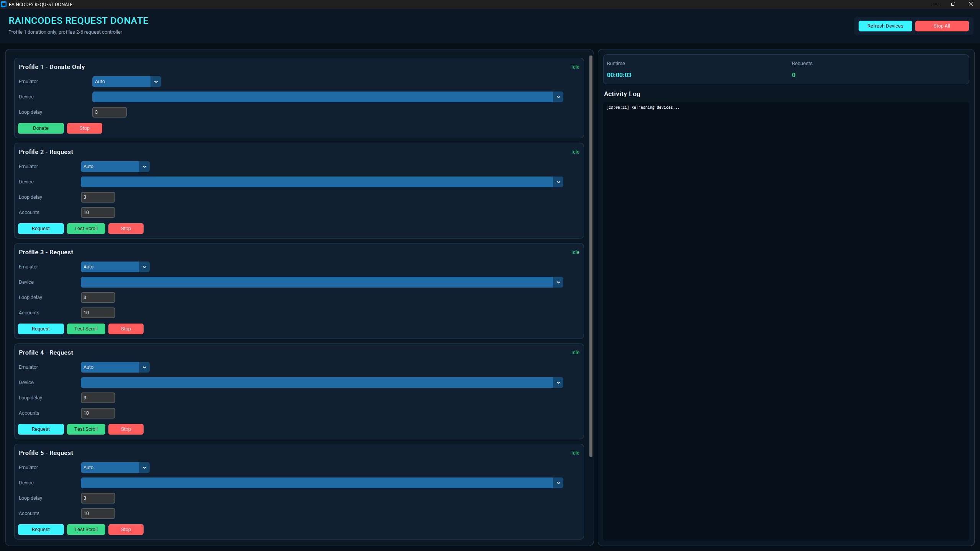980x551 pixels.
Task: Focus Profile 2 Accounts field
Action: point(98,213)
